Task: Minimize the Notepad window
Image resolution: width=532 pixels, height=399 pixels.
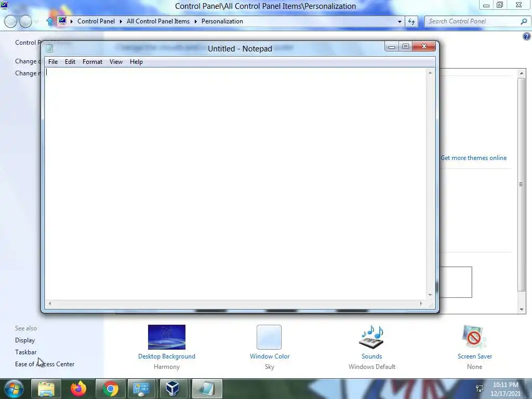Action: pyautogui.click(x=392, y=46)
